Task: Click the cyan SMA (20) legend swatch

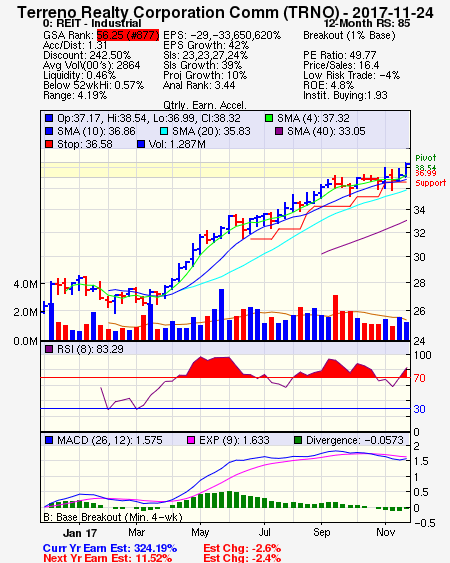Action: [x=164, y=131]
